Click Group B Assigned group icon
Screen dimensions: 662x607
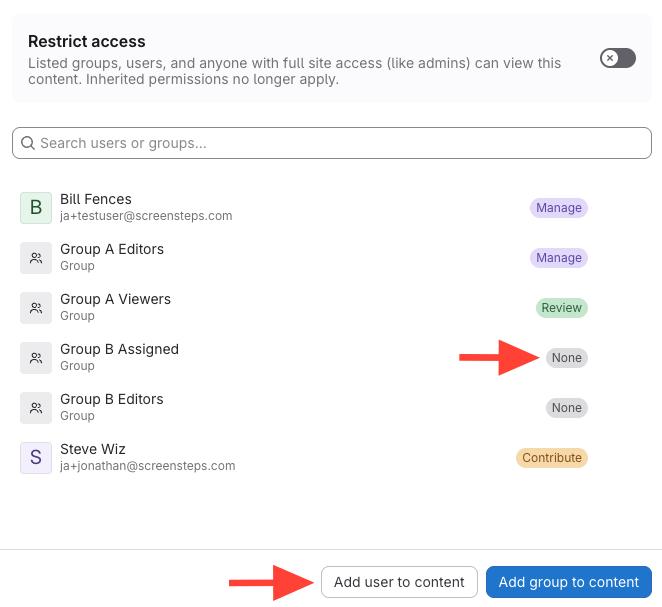(x=36, y=358)
